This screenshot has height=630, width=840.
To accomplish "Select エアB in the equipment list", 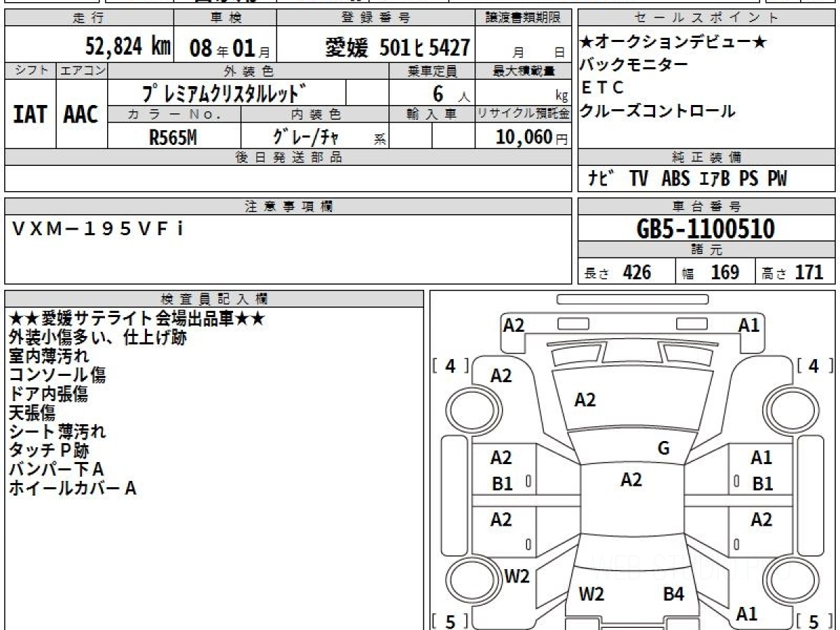I will (x=714, y=179).
